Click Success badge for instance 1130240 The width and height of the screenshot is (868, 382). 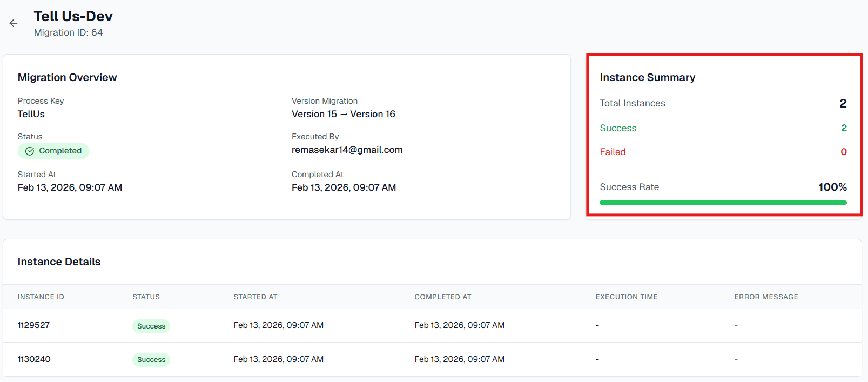tap(151, 360)
